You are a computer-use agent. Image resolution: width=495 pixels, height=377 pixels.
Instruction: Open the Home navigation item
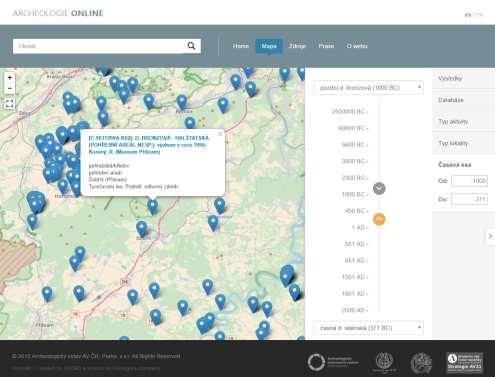(x=241, y=46)
